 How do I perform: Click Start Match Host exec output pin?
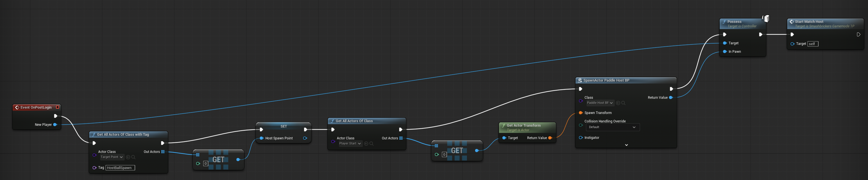pos(858,34)
